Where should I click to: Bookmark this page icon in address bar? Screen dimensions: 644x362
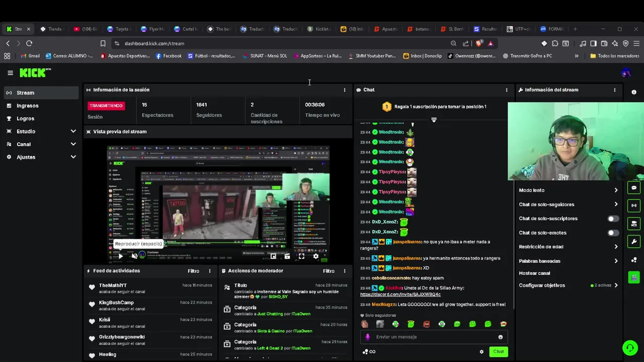click(103, 43)
